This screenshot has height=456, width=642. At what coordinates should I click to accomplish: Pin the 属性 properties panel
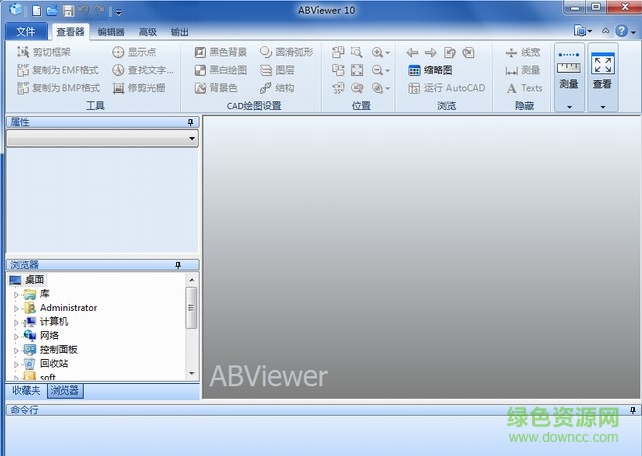click(x=190, y=122)
